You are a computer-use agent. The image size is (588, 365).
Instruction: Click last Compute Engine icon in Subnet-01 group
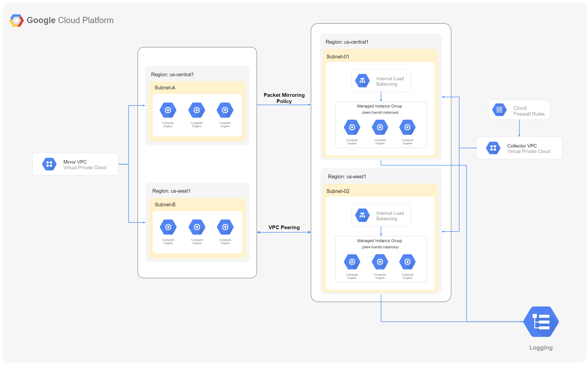pos(407,127)
